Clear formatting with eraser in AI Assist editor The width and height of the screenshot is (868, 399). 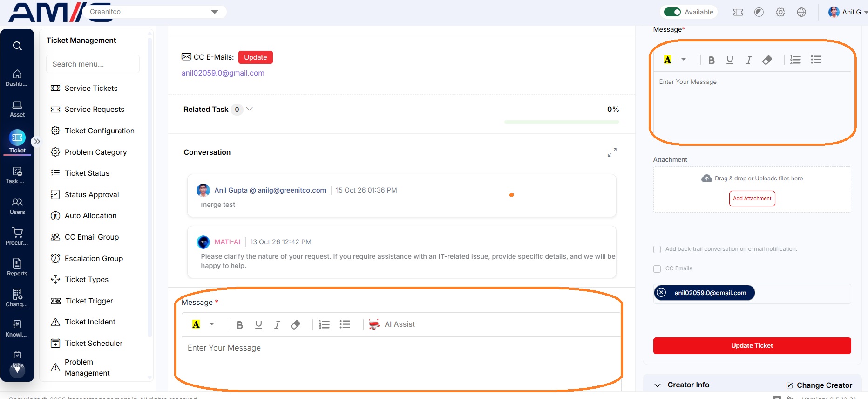tap(295, 324)
